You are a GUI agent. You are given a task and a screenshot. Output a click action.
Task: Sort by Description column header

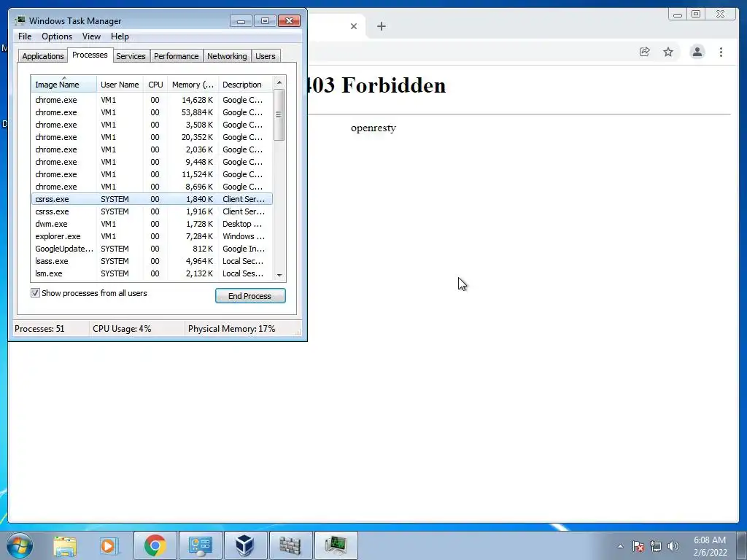(x=246, y=85)
